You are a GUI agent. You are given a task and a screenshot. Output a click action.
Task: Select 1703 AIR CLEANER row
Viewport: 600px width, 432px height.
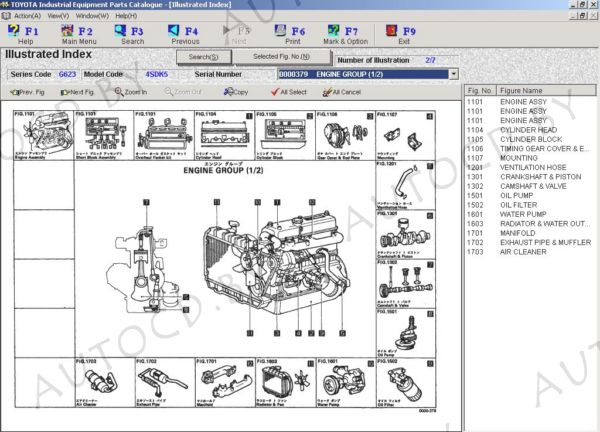click(x=530, y=252)
